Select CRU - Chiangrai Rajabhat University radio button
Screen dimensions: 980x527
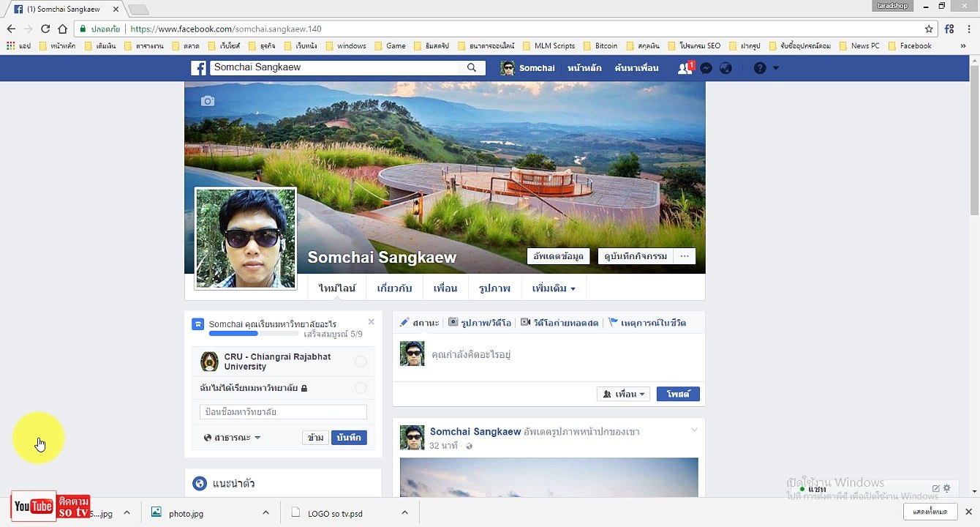click(361, 362)
